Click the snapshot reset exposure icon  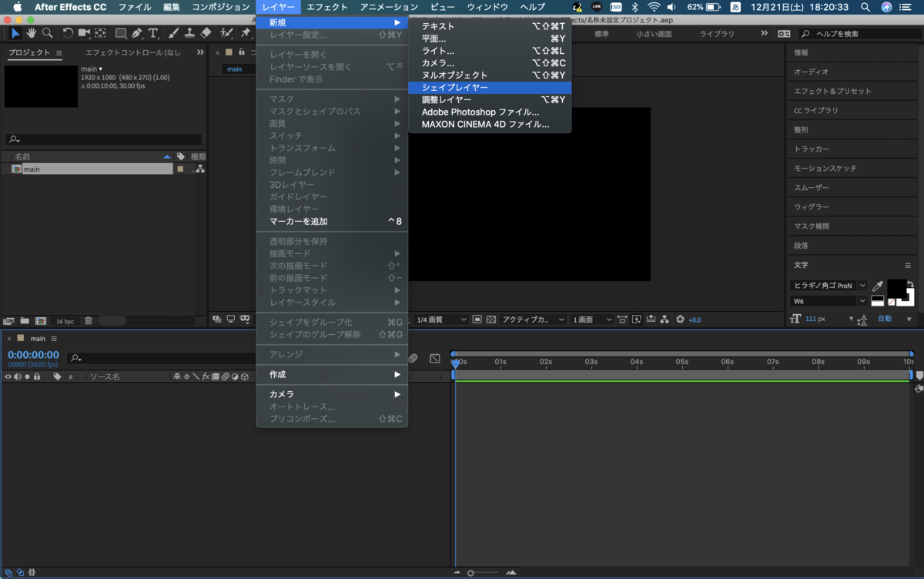tap(680, 320)
